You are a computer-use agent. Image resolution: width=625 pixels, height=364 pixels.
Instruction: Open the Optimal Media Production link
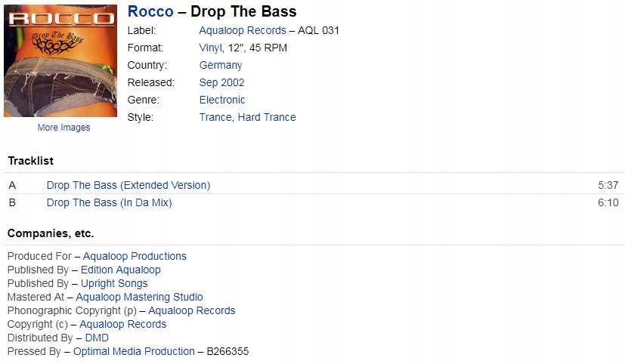[x=134, y=351]
